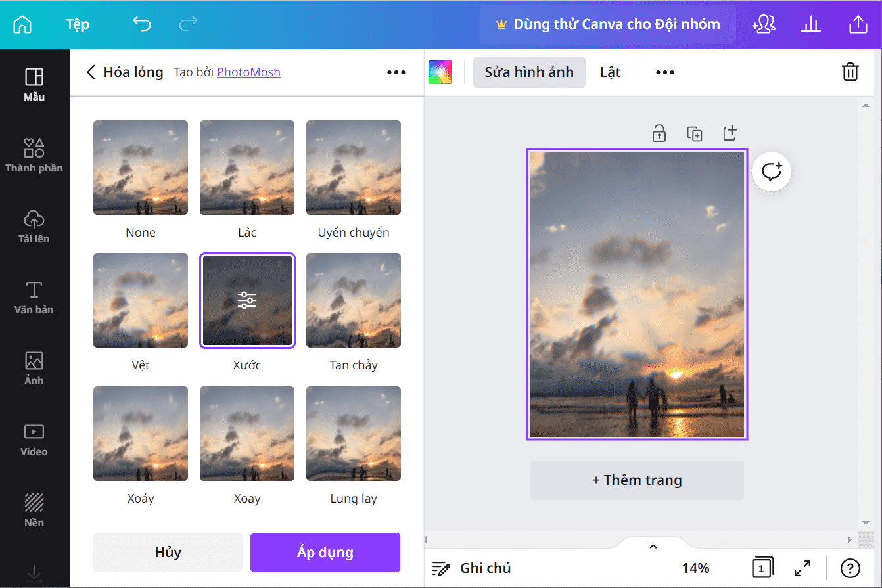This screenshot has width=882, height=588.
Task: Click the upload/export share icon
Action: click(858, 24)
